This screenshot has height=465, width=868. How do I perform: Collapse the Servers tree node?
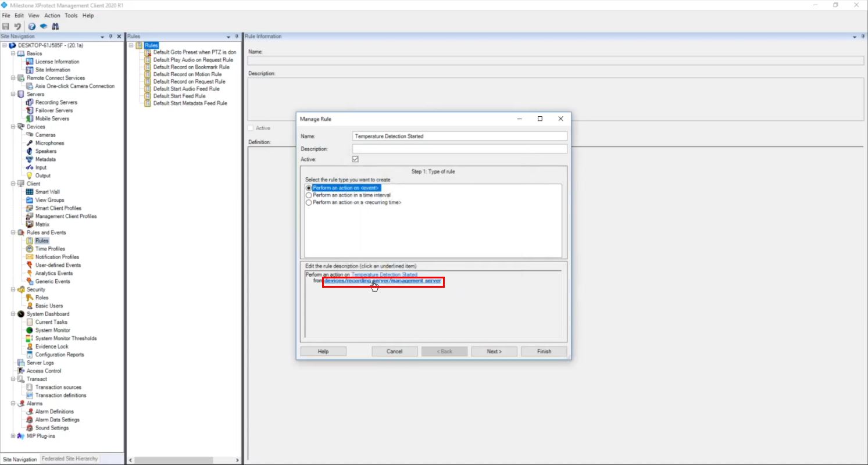(x=12, y=94)
